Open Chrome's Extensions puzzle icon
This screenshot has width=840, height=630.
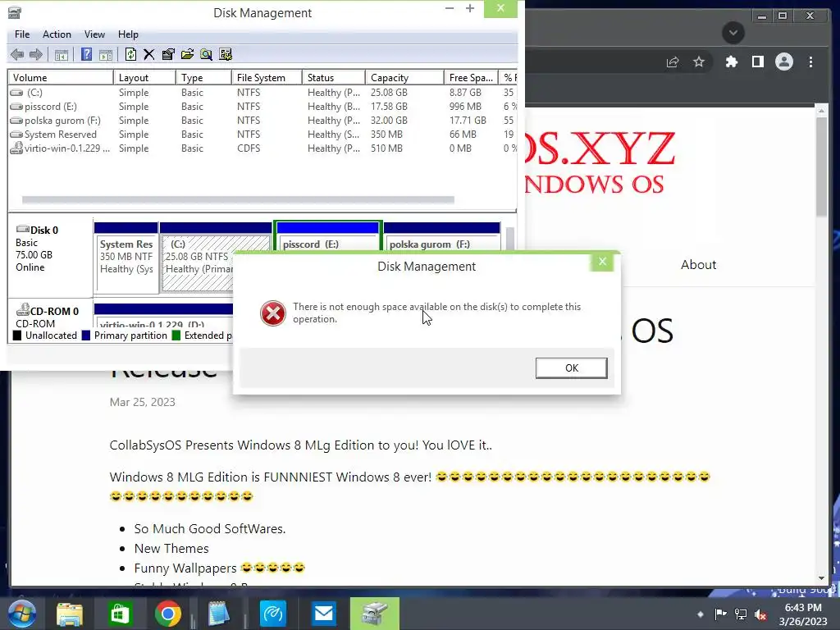point(731,62)
